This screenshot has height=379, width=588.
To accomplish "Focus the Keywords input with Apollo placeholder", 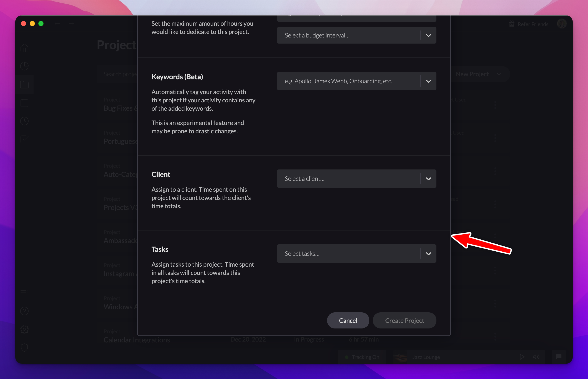I will point(357,81).
